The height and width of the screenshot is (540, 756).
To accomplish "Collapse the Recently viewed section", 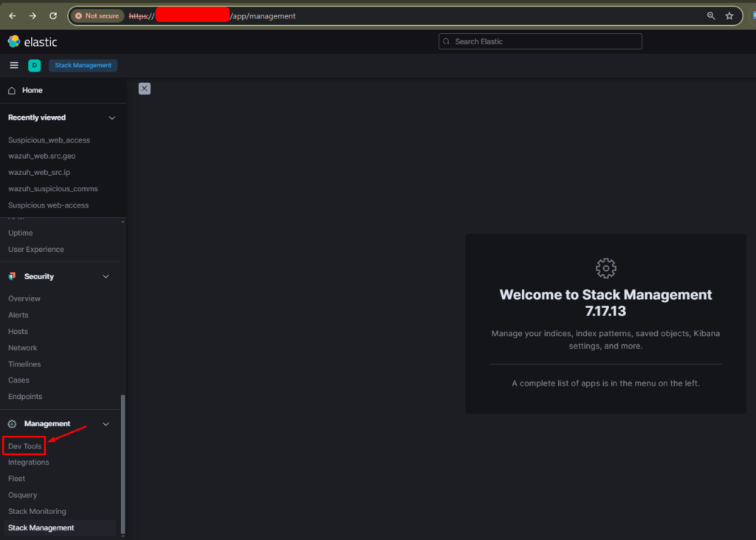I will pyautogui.click(x=112, y=117).
